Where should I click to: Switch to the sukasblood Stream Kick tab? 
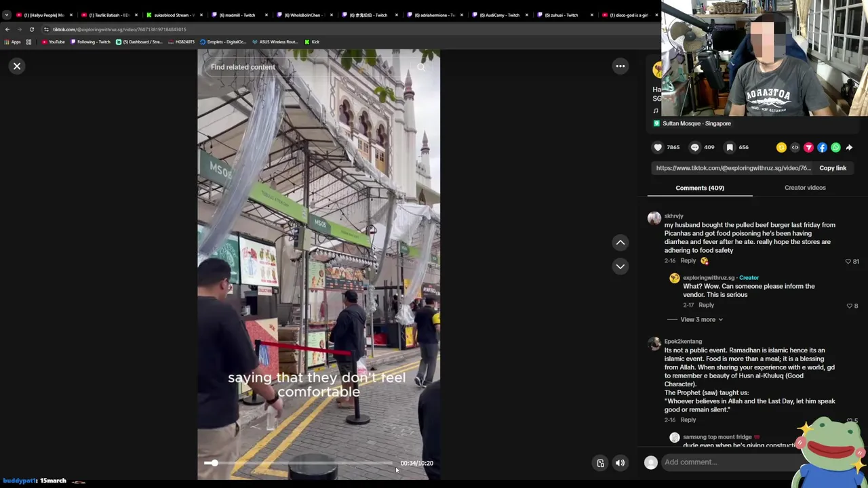point(174,15)
